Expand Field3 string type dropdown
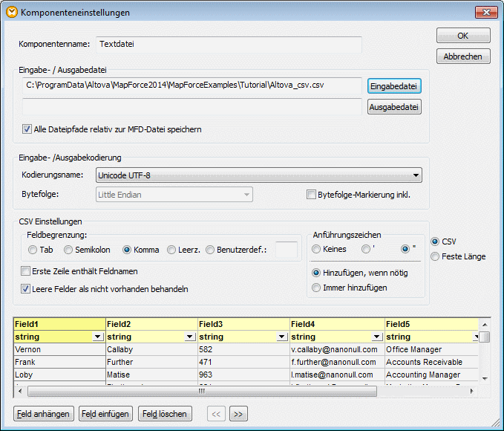 click(x=282, y=337)
